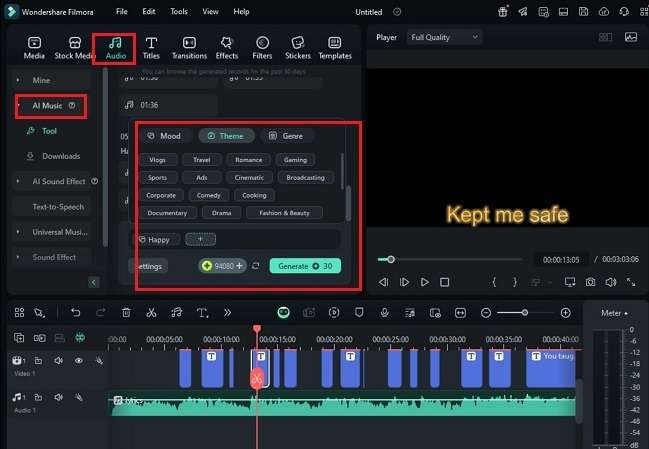The width and height of the screenshot is (649, 449).
Task: Enter fullscreen preview mode
Action: 631,282
